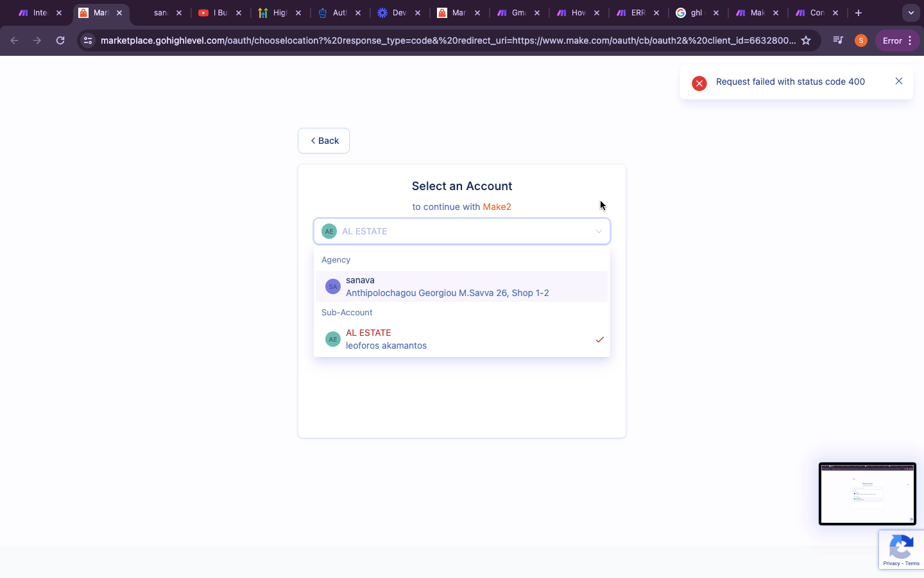Screen dimensions: 924x578
Task: Close the 'Mak' tab
Action: (776, 13)
